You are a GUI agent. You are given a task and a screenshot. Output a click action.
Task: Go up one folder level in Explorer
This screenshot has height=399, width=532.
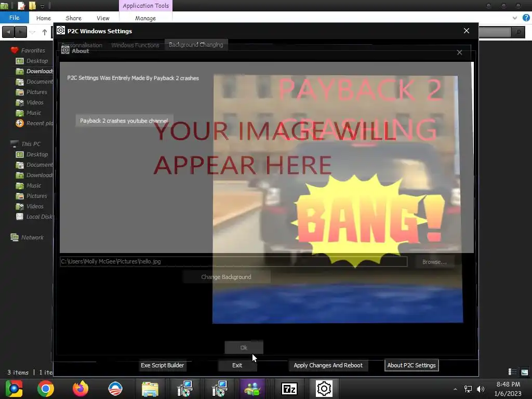point(45,32)
